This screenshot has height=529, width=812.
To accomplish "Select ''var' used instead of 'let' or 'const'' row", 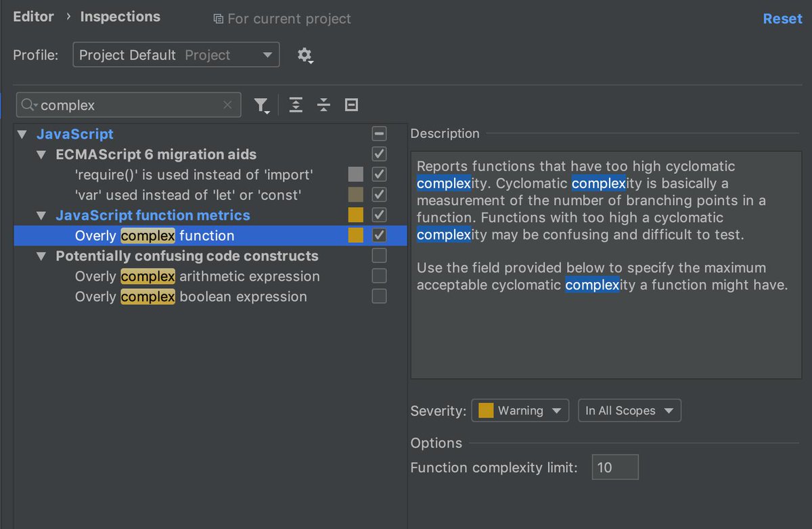I will (210, 195).
